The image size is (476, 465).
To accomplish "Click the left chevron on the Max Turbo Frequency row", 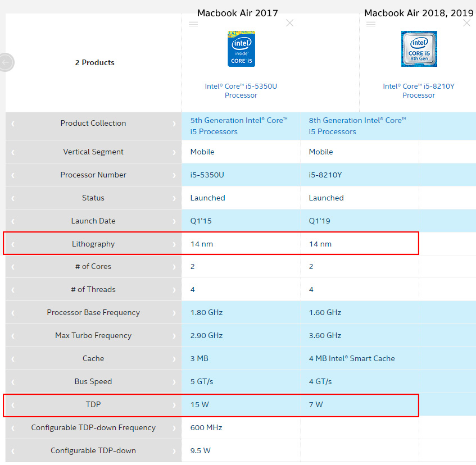I will click(13, 336).
